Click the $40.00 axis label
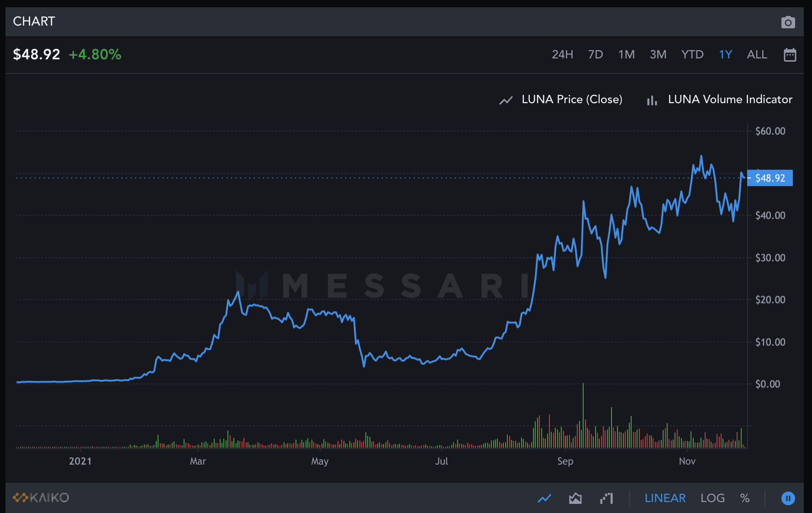 (x=770, y=215)
